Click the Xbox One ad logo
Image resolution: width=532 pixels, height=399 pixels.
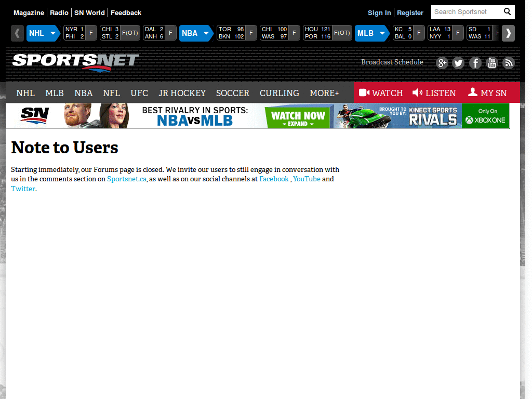(x=486, y=116)
